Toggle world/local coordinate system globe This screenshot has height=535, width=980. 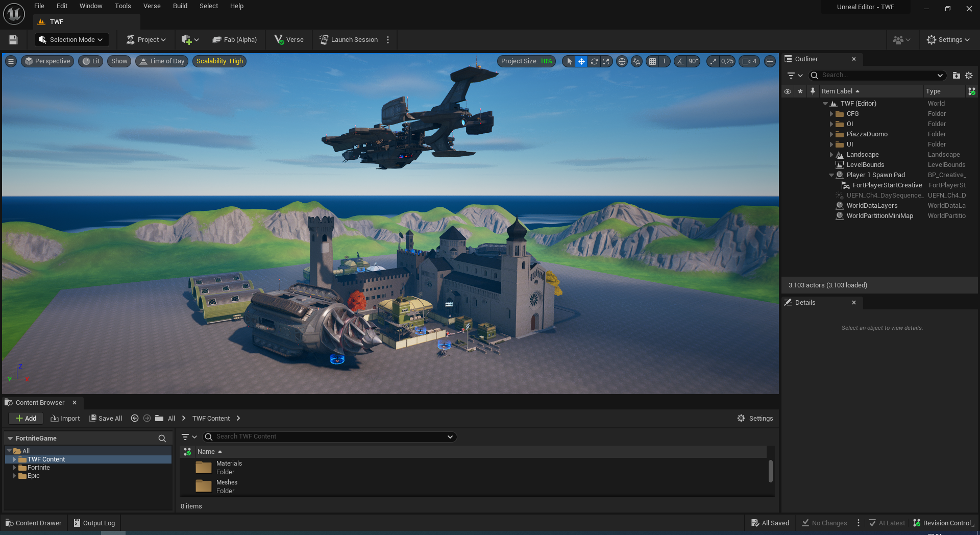tap(622, 61)
